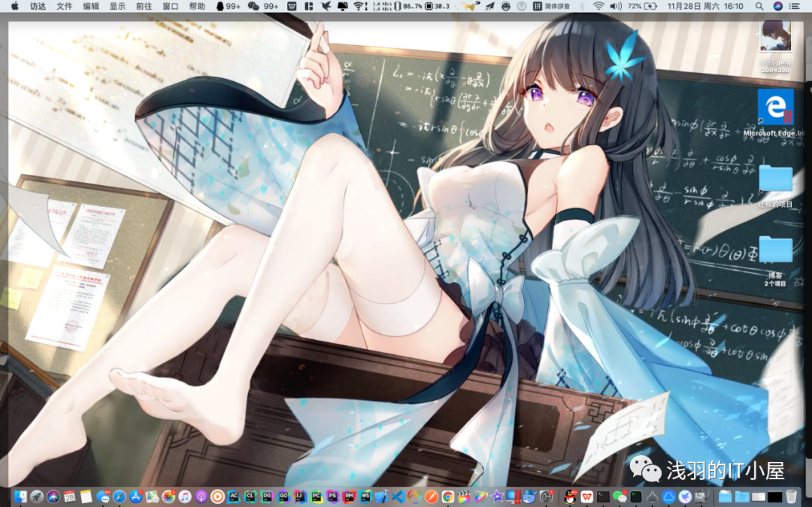The height and width of the screenshot is (507, 812).
Task: Open the 访达 menu
Action: pos(38,6)
